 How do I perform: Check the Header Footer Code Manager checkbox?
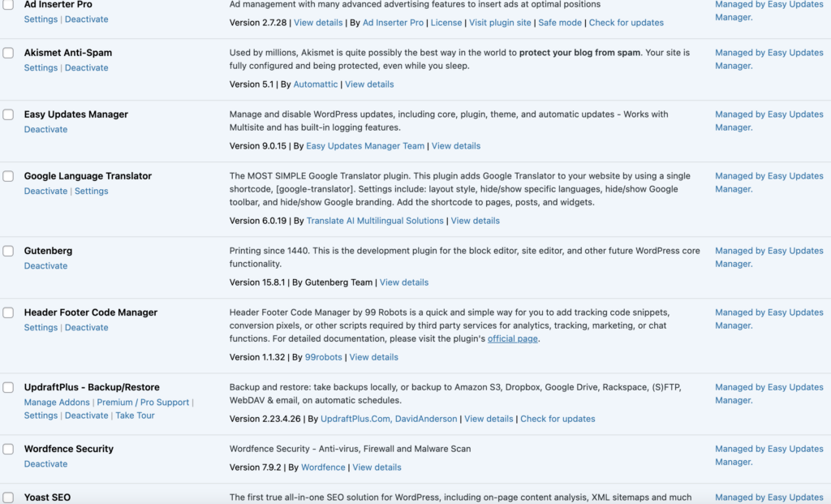coord(8,312)
